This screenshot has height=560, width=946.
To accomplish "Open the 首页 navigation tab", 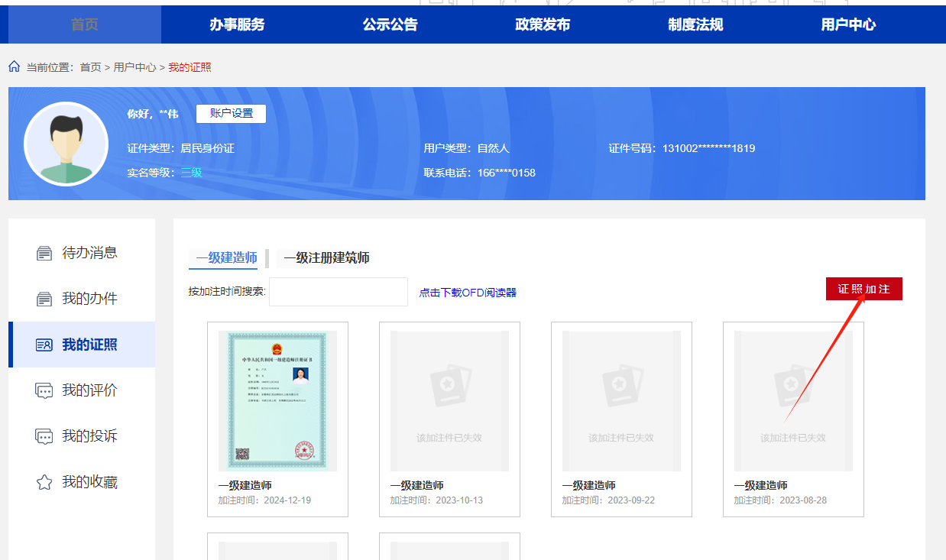I will point(85,24).
